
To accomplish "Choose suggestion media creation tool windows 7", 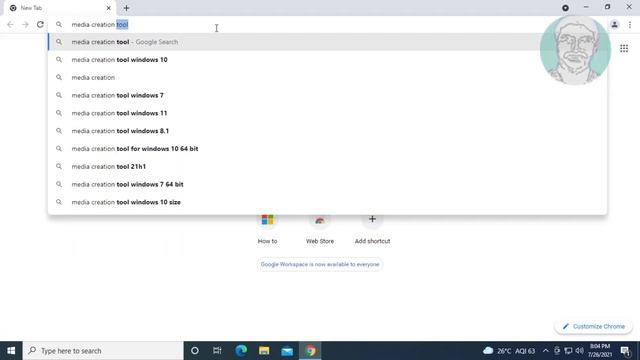I will pos(327,95).
